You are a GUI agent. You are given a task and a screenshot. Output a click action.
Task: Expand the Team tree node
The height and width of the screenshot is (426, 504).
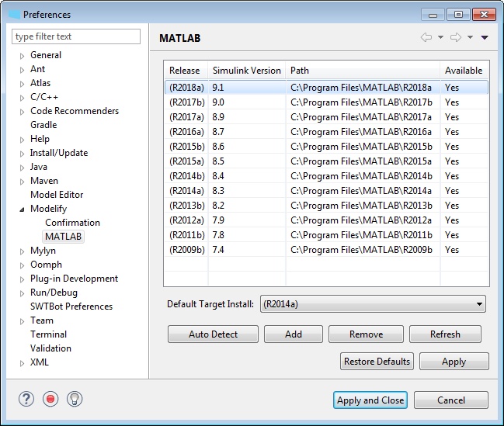tap(22, 321)
